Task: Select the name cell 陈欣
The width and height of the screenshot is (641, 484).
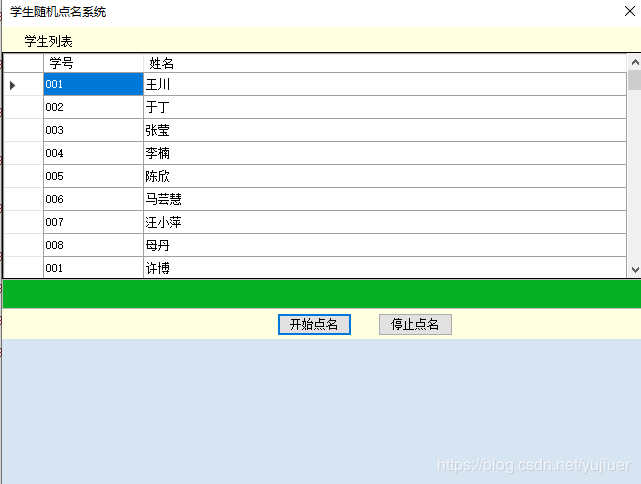Action: click(385, 176)
